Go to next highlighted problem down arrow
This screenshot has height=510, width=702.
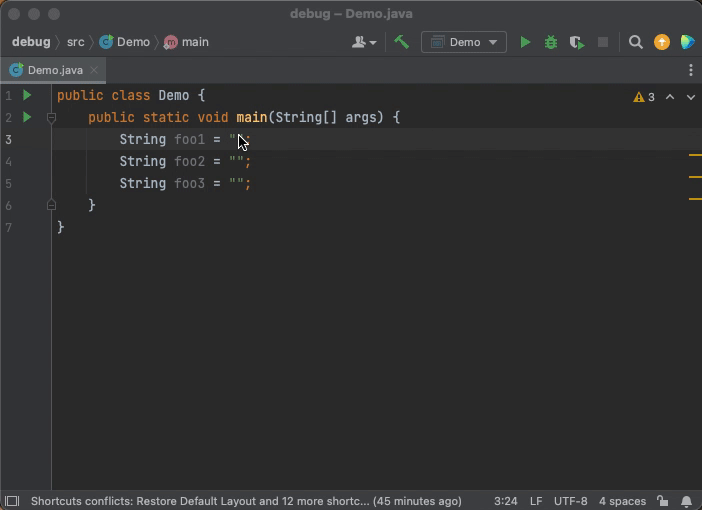(x=691, y=97)
